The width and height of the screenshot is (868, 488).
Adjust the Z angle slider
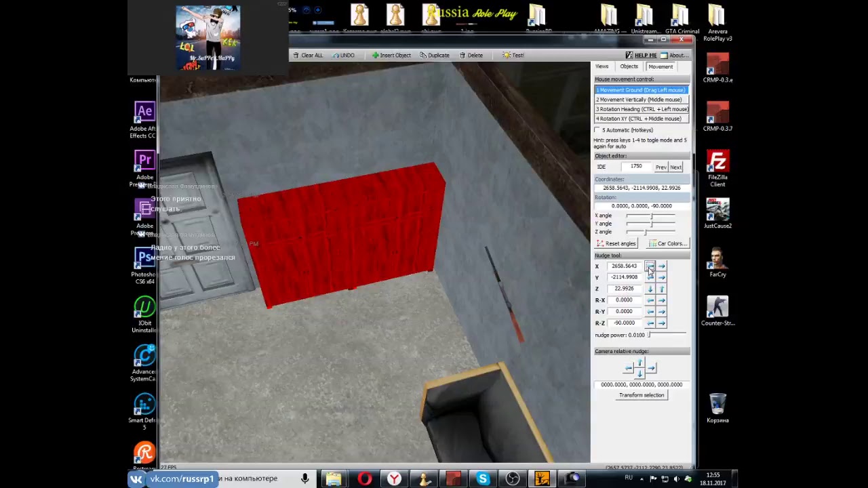click(x=650, y=232)
